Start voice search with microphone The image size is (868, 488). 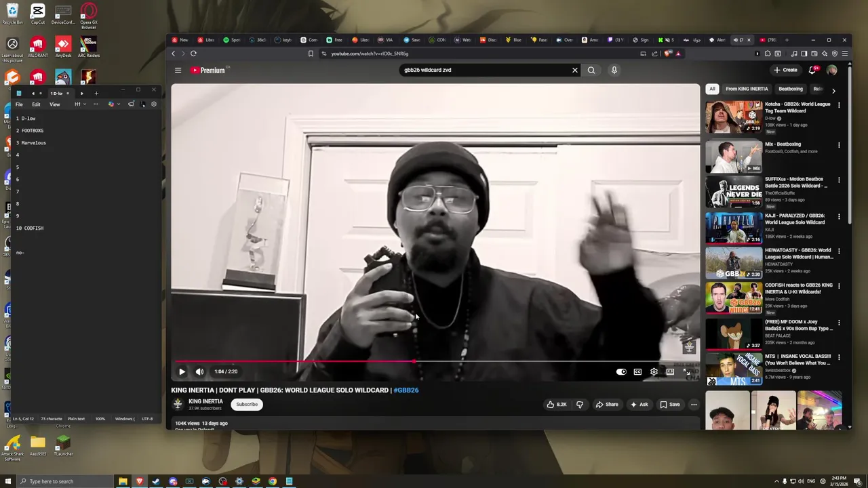tap(614, 70)
